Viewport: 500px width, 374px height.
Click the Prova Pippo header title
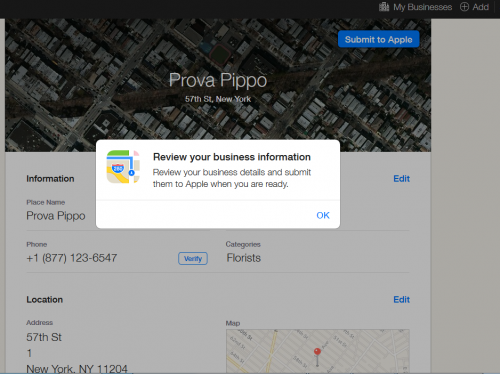pyautogui.click(x=218, y=80)
